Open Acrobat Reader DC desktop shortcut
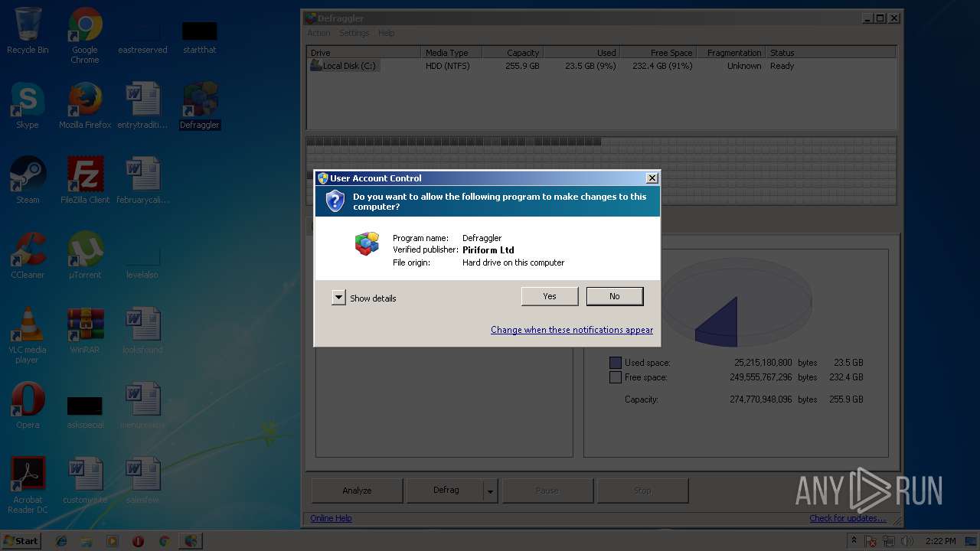 (28, 485)
